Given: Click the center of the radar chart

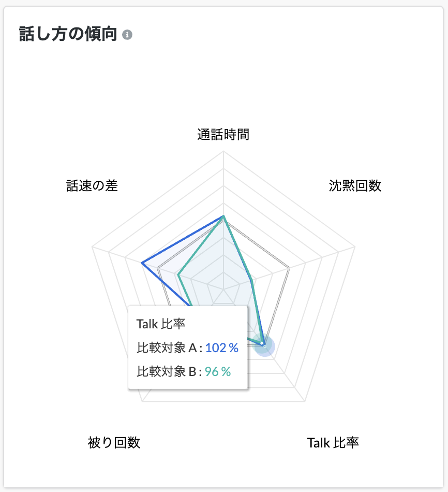Looking at the screenshot, I should (x=223, y=289).
